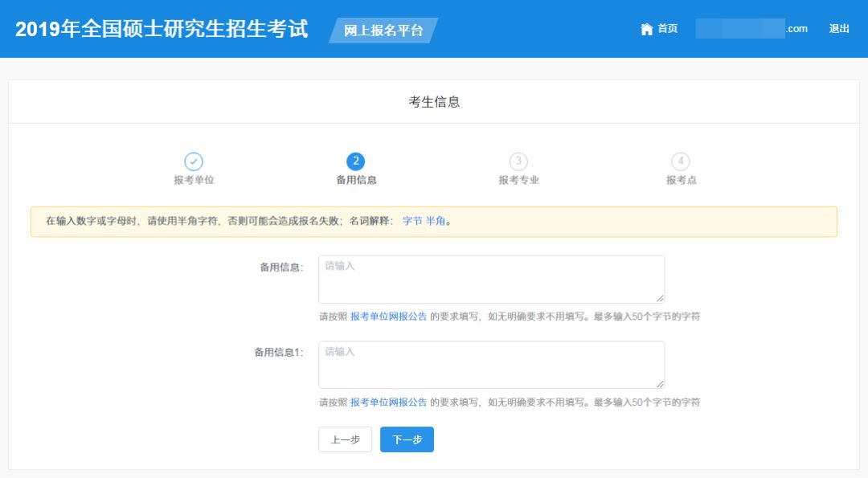Viewport: 868px width, 478px height.
Task: Click the completed step 1 checkmark circle
Action: (194, 161)
